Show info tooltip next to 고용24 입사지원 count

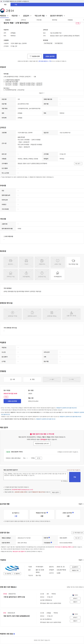tap(73, 512)
